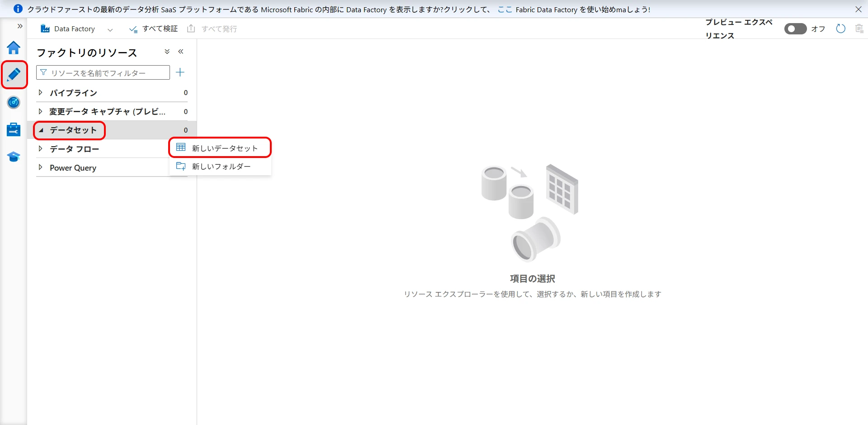Dismiss the top information banner
Image resolution: width=868 pixels, height=425 pixels.
[x=858, y=9]
